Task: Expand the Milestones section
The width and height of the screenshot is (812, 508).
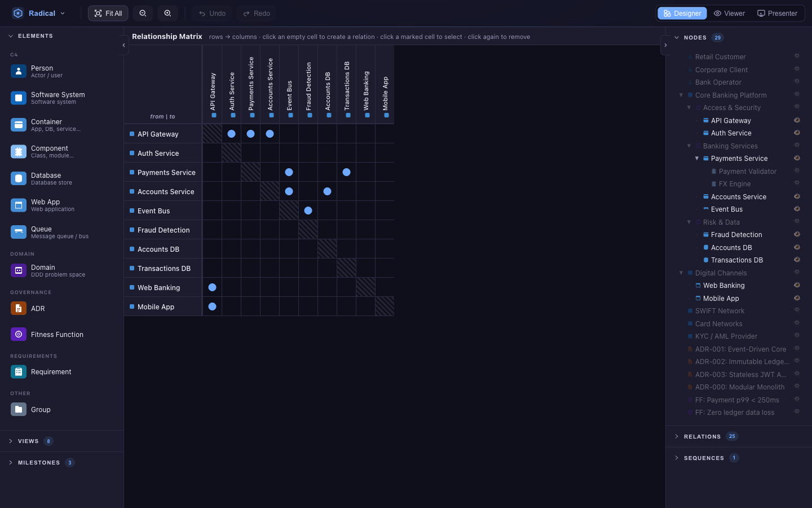Action: pyautogui.click(x=61, y=462)
